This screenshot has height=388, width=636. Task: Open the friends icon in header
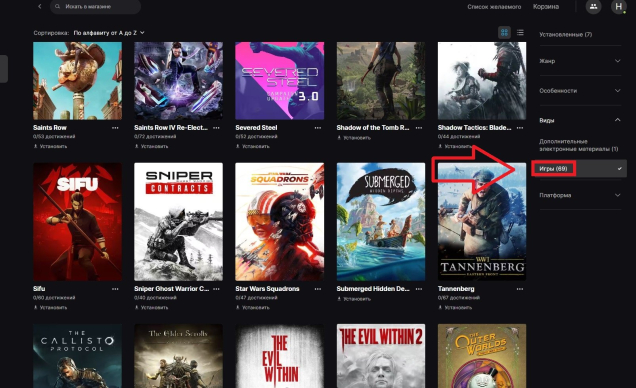(x=593, y=6)
